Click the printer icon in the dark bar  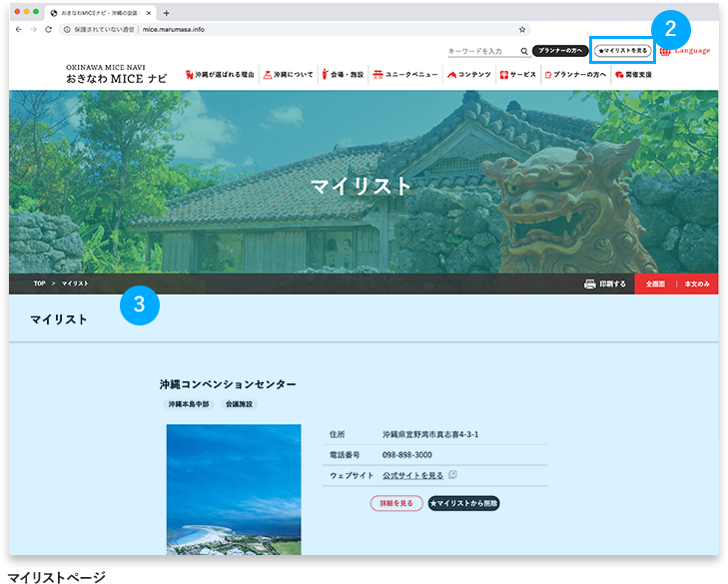(589, 284)
